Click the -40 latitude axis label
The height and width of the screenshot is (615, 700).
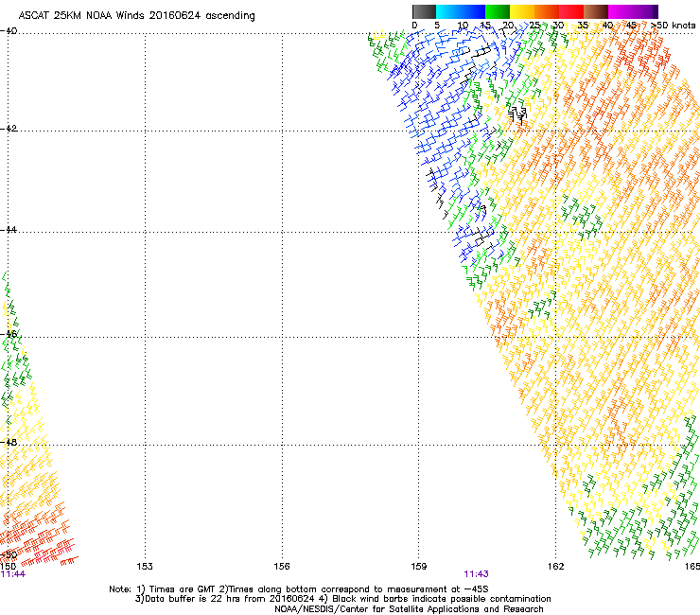[9, 31]
